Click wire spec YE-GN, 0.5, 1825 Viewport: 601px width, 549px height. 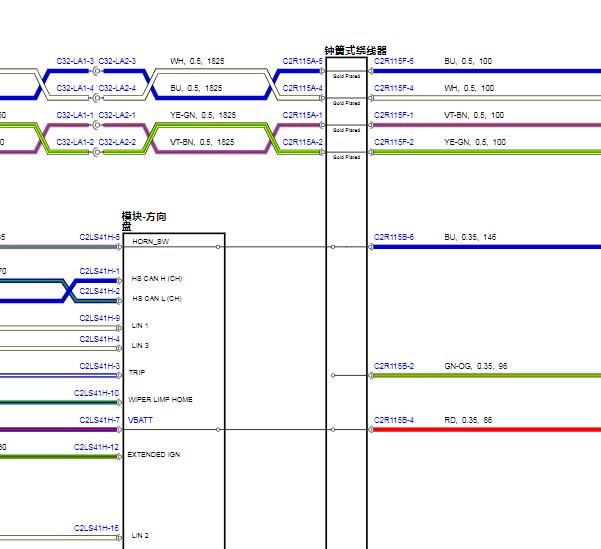[x=203, y=115]
